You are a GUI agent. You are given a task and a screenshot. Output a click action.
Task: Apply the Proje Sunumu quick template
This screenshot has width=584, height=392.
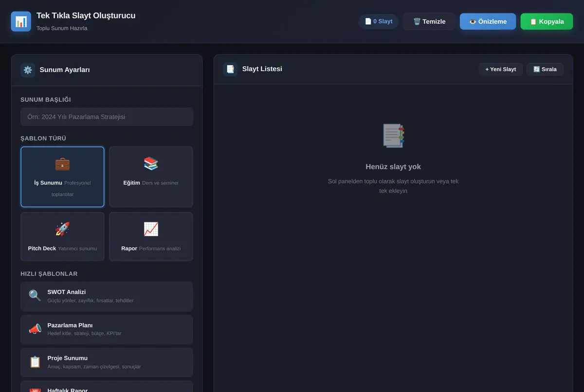pyautogui.click(x=107, y=362)
